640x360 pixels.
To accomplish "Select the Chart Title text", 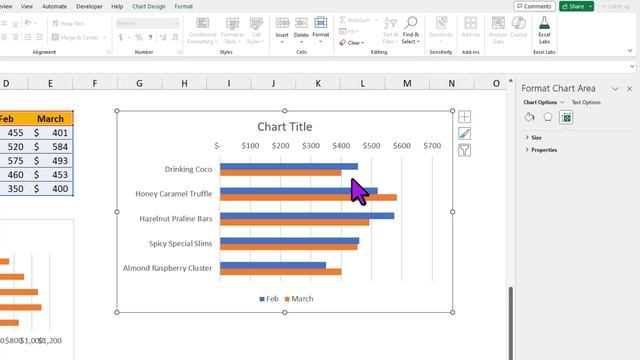I will [284, 127].
